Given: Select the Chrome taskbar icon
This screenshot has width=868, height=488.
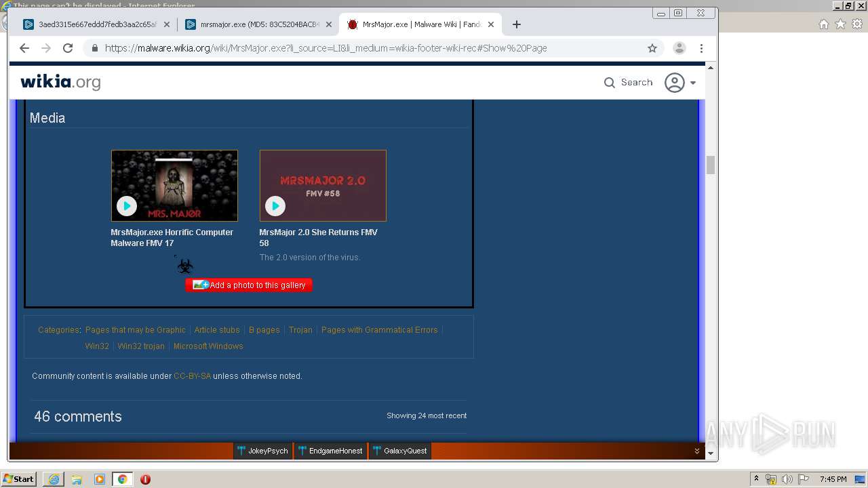Looking at the screenshot, I should pyautogui.click(x=122, y=479).
